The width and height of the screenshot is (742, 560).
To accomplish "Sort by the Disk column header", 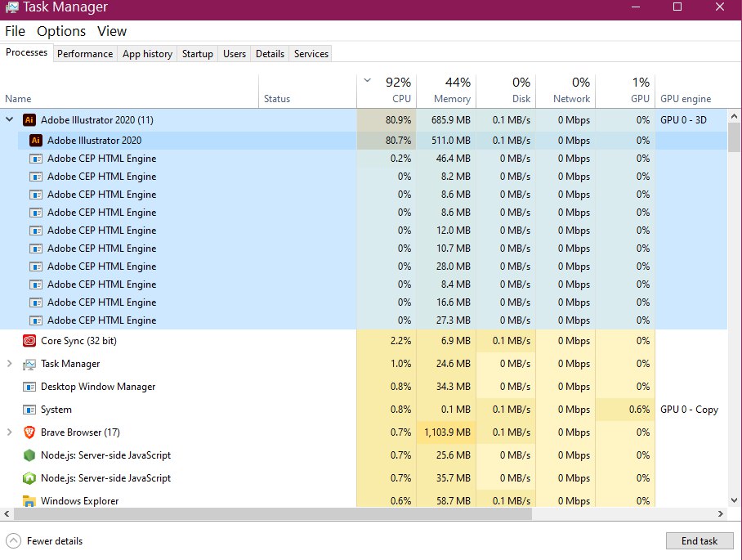I will click(506, 91).
